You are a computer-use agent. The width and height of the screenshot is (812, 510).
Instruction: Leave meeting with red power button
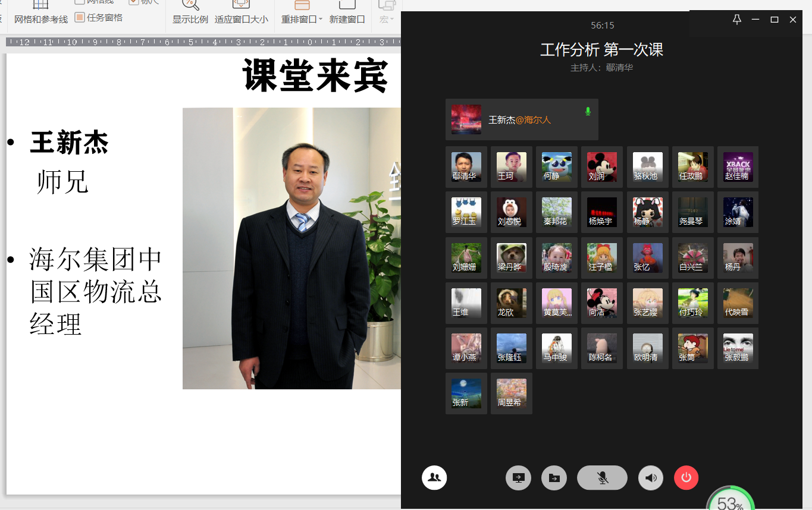pos(685,477)
